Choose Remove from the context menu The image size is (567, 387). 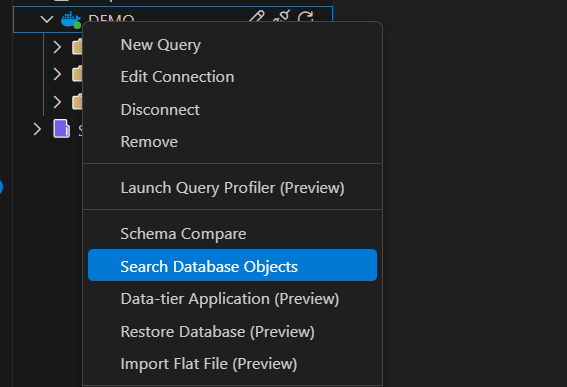coord(232,141)
